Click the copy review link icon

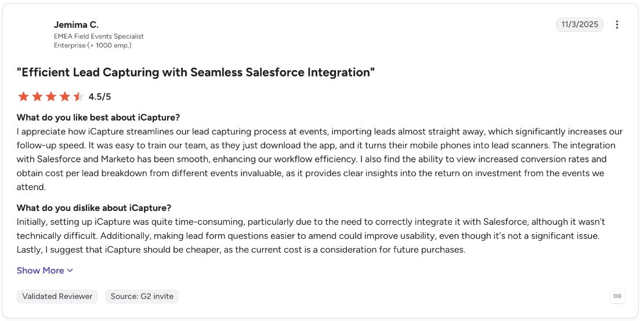pos(617,296)
